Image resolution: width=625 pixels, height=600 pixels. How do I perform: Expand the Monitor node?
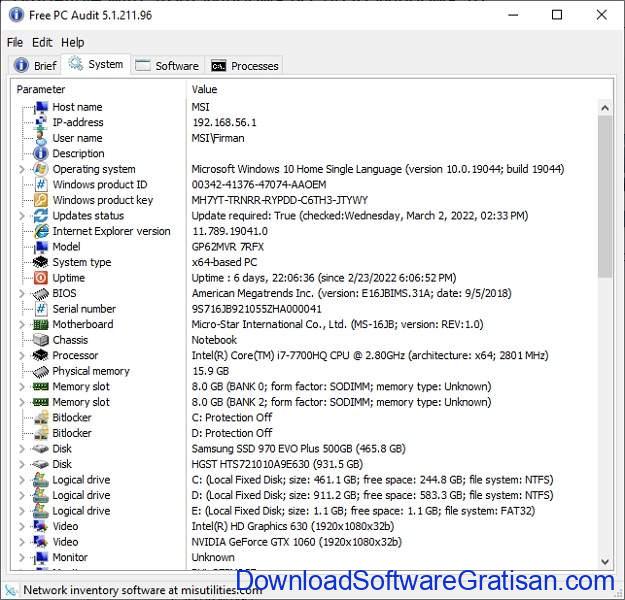(x=22, y=558)
